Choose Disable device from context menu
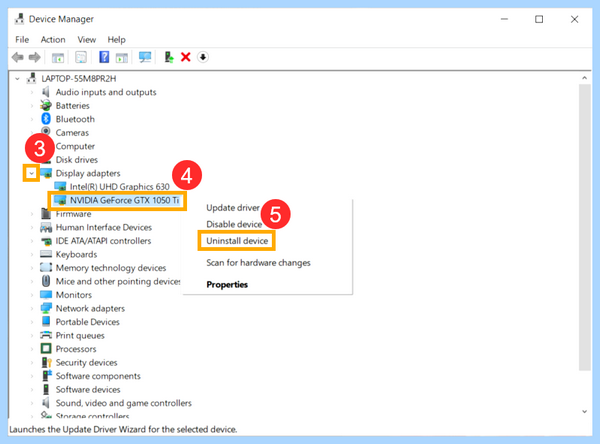The width and height of the screenshot is (600, 444). tap(234, 224)
